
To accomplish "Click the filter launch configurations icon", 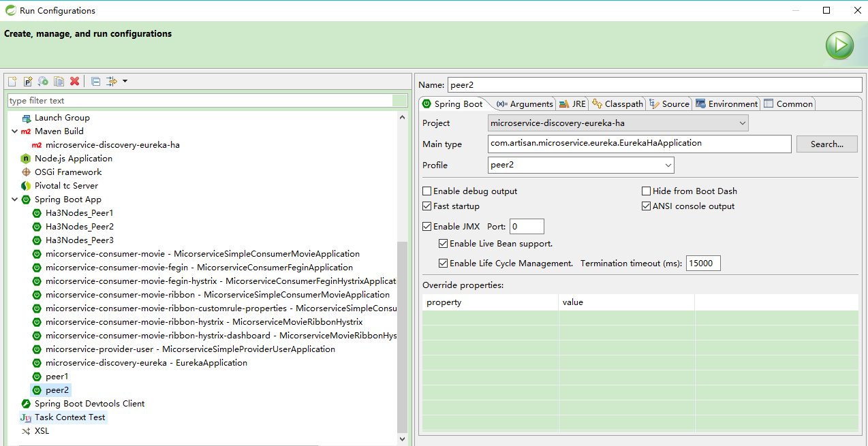I will (112, 81).
